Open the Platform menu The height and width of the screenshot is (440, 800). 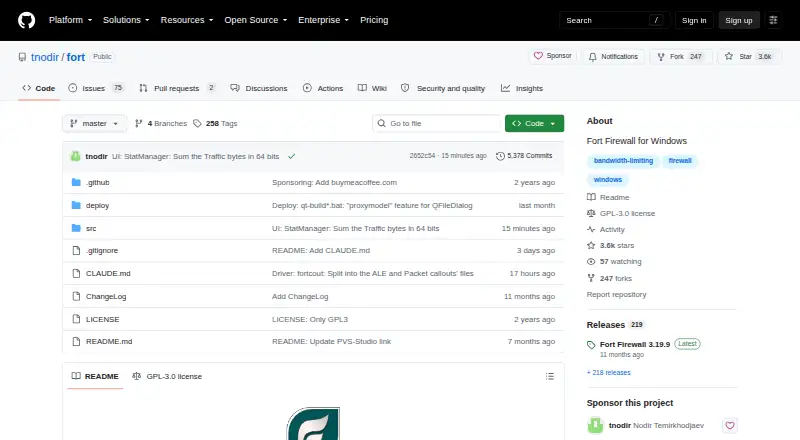(70, 20)
